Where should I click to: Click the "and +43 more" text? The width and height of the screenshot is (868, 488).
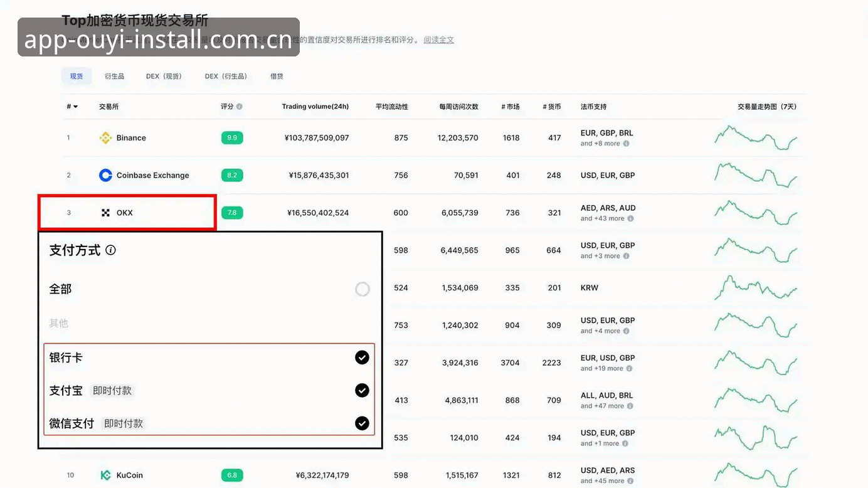603,218
